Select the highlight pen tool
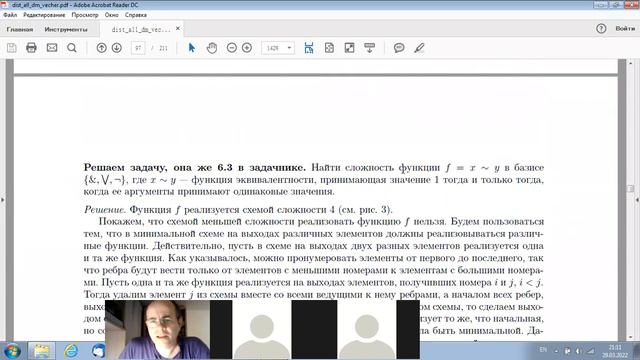This screenshot has height=360, width=640. (419, 48)
